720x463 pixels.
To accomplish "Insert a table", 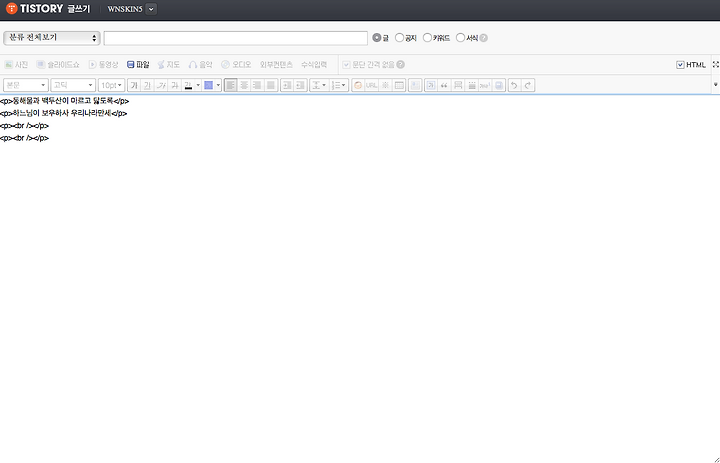I will [x=399, y=85].
